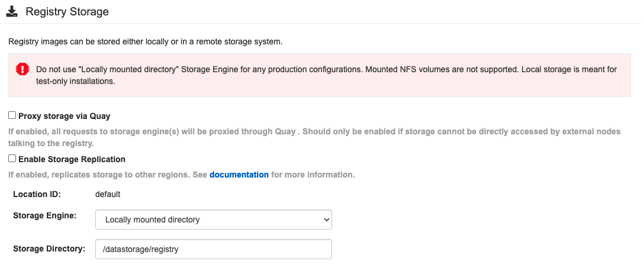The height and width of the screenshot is (274, 644).
Task: Click the chevron arrow on Storage Engine select
Action: 325,220
